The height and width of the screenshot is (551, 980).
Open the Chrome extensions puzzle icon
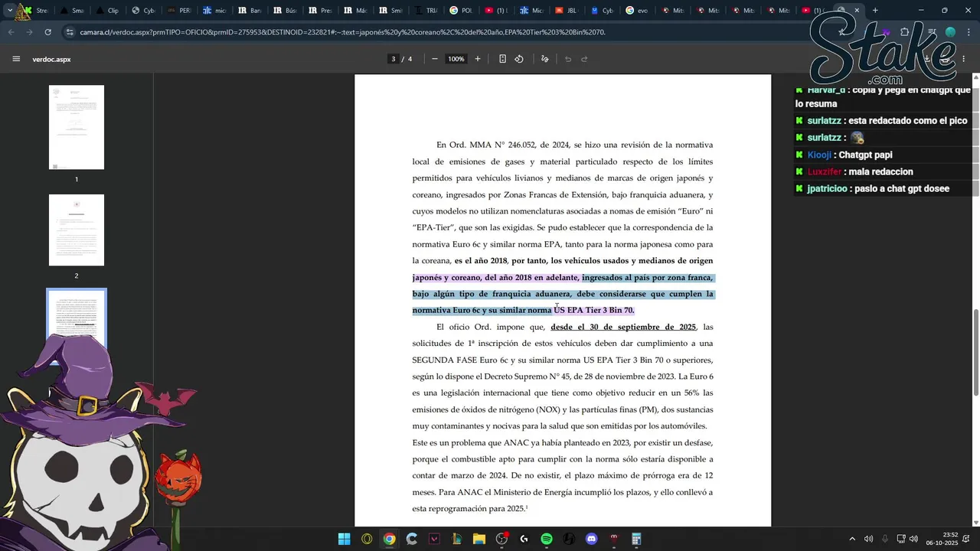905,32
